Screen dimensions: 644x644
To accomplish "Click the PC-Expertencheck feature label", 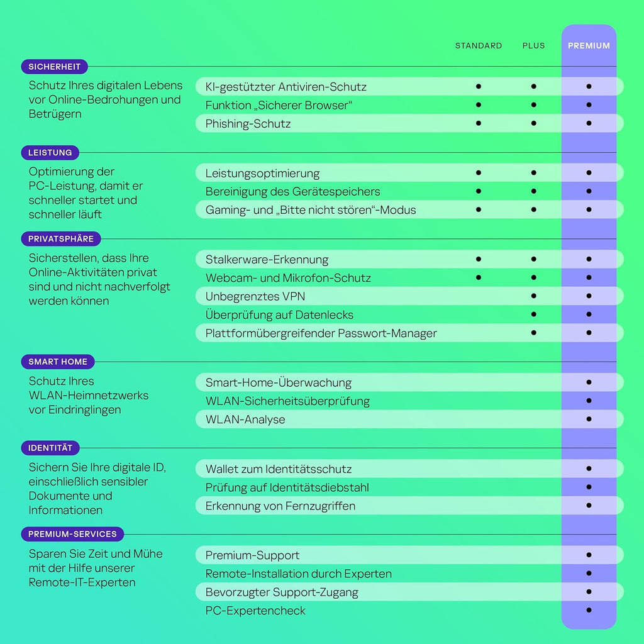I will point(255,611).
